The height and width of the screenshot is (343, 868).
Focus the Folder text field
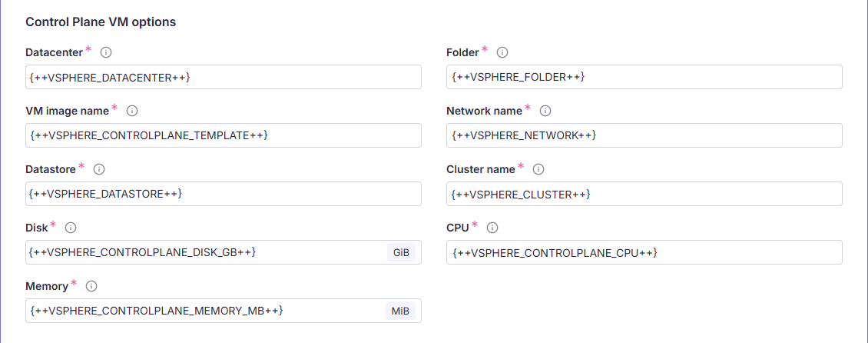[x=644, y=77]
